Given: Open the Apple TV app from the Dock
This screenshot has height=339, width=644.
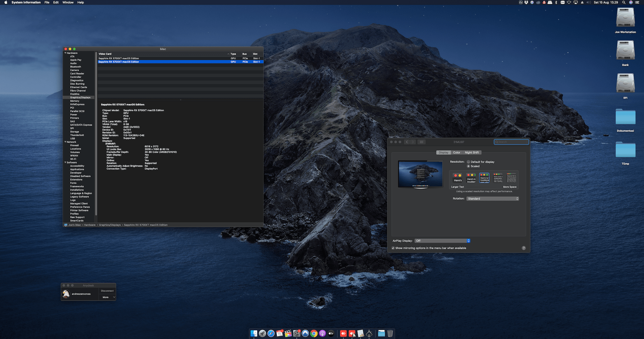Looking at the screenshot, I should [x=331, y=334].
